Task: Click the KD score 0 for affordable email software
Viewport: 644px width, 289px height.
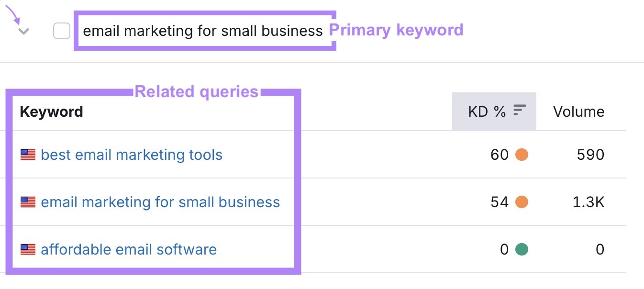Action: pyautogui.click(x=504, y=249)
